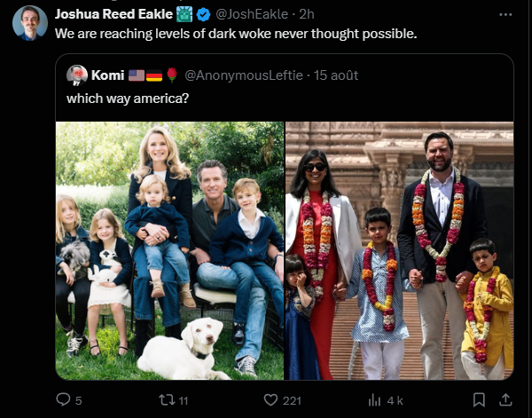The image size is (532, 418).
Task: Click the reply speech bubble icon
Action: 63,399
